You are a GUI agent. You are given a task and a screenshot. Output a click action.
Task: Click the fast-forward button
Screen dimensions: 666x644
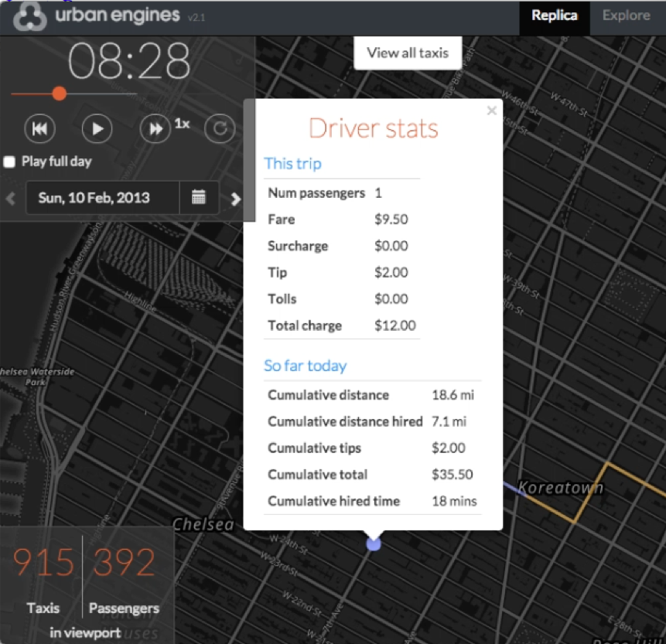[x=155, y=128]
